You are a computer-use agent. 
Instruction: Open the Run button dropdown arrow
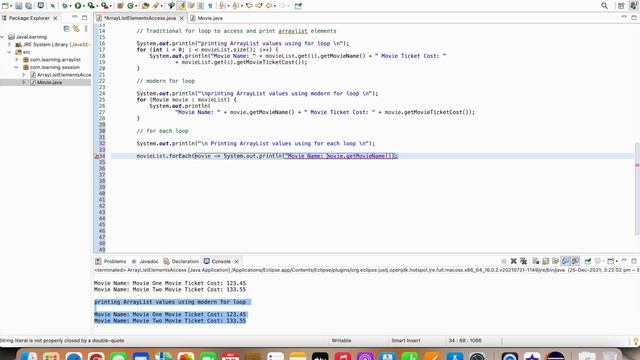click(84, 6)
